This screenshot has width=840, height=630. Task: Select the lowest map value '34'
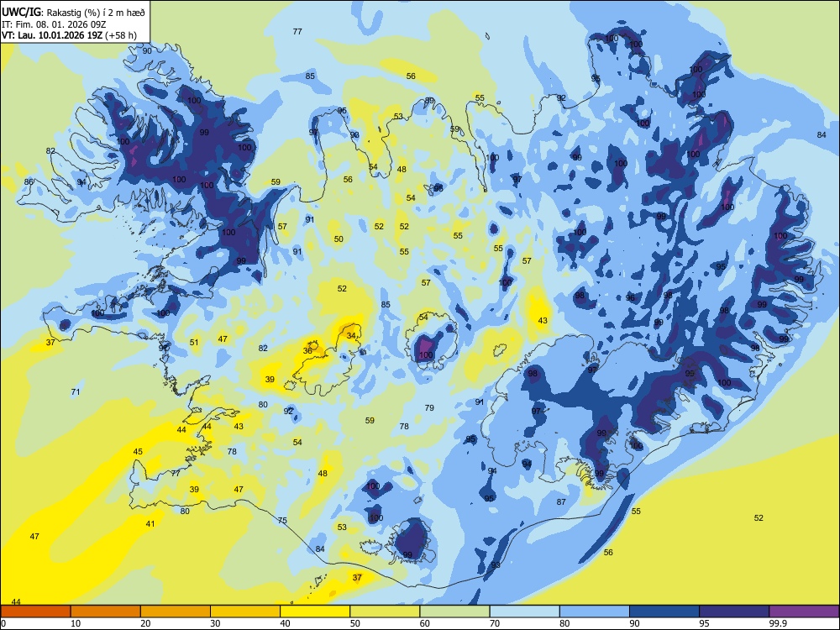[x=351, y=336]
